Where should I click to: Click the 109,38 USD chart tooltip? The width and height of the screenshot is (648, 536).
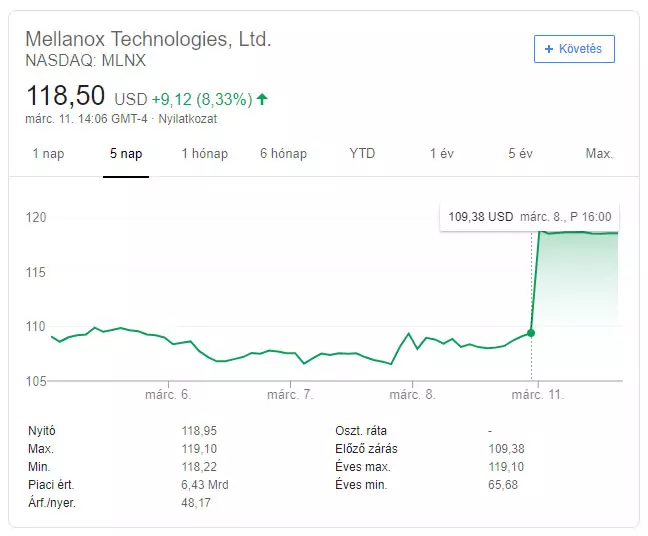530,217
